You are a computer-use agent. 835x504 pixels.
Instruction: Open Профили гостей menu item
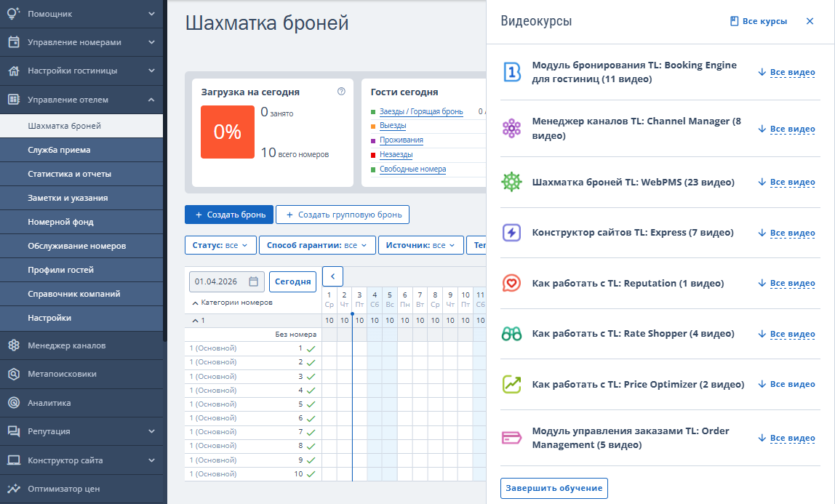[x=81, y=270]
